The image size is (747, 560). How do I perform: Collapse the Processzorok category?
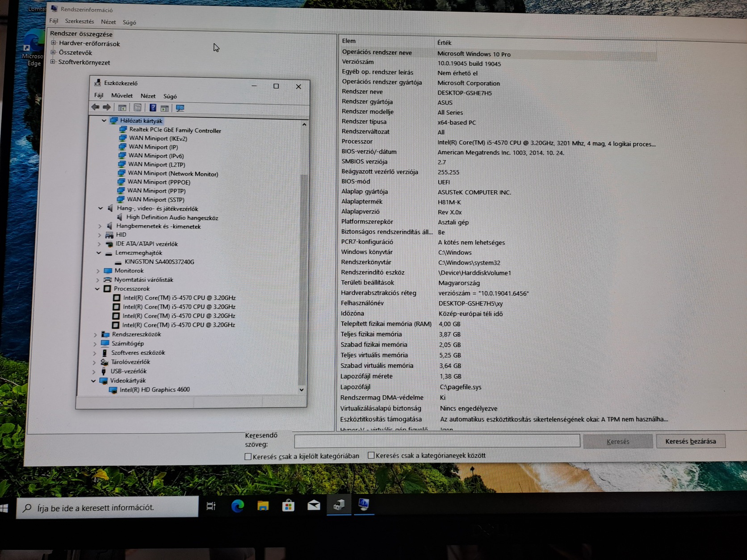tap(97, 289)
